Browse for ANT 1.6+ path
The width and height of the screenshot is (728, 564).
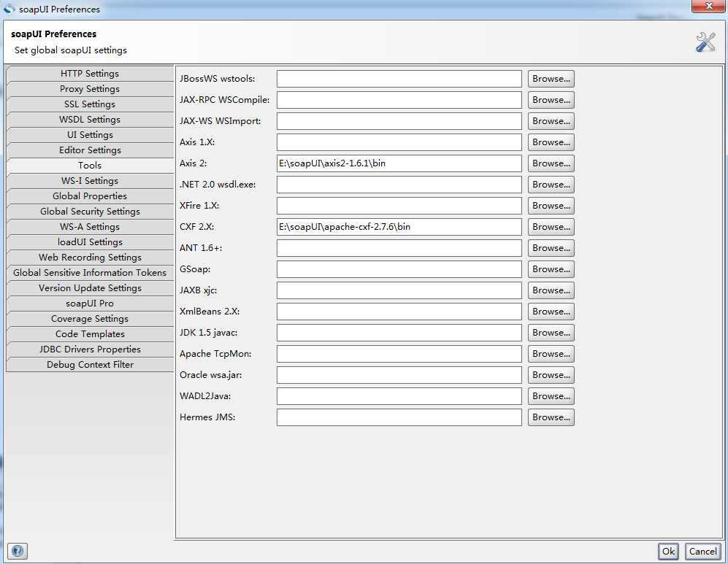click(551, 248)
